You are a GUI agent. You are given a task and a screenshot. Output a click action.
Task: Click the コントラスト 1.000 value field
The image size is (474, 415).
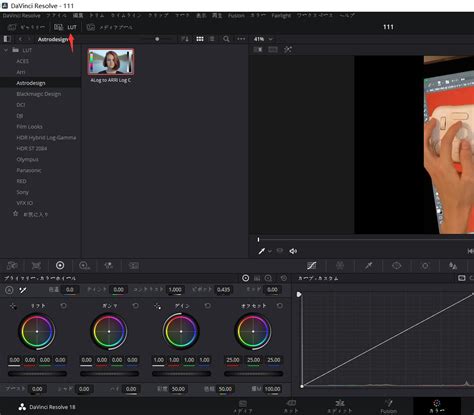click(x=175, y=290)
